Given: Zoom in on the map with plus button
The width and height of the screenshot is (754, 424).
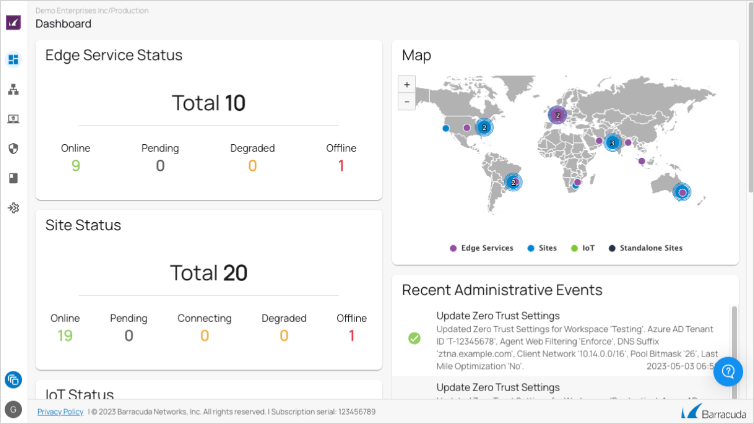Looking at the screenshot, I should click(407, 86).
